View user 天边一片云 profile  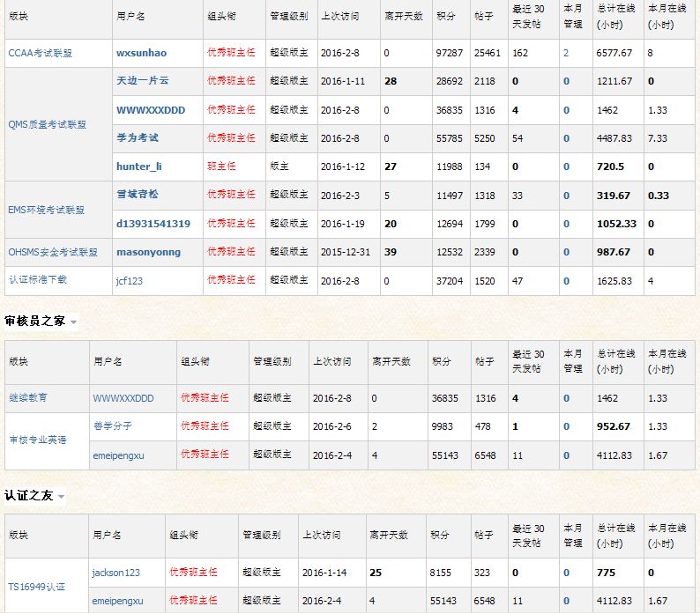click(143, 81)
